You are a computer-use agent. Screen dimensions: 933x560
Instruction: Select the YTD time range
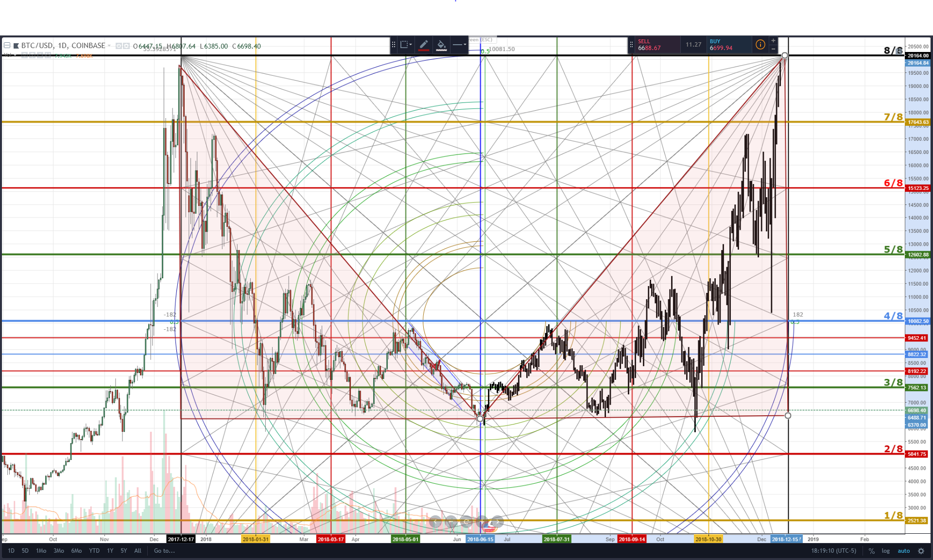click(x=94, y=551)
